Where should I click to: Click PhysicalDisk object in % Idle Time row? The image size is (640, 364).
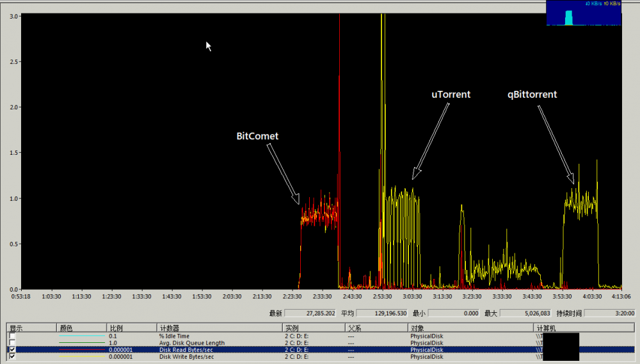(x=426, y=336)
